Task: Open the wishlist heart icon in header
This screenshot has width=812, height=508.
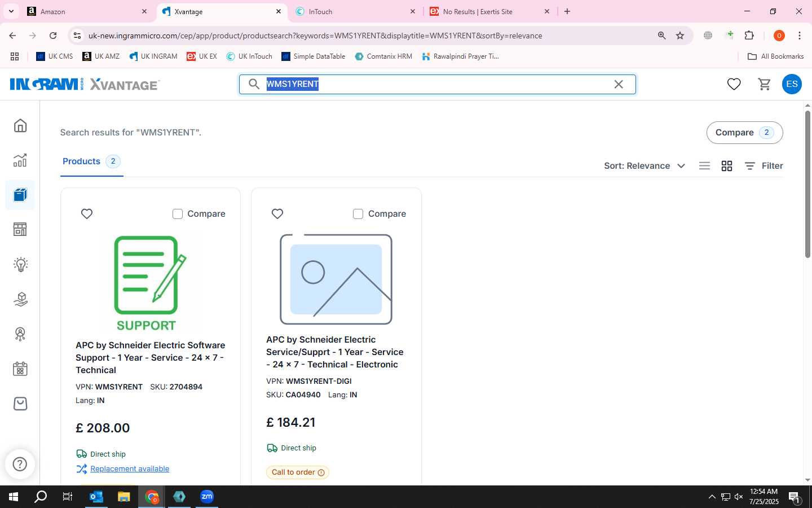Action: (x=734, y=84)
